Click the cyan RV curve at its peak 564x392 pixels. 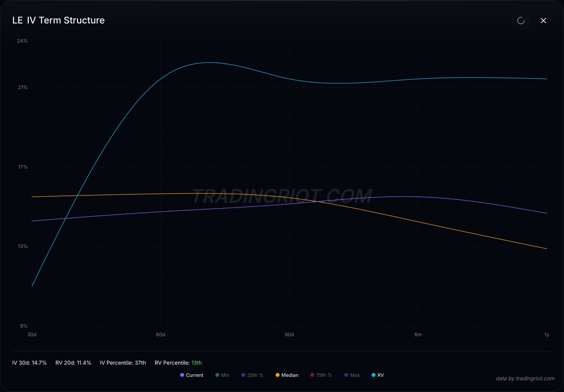208,62
